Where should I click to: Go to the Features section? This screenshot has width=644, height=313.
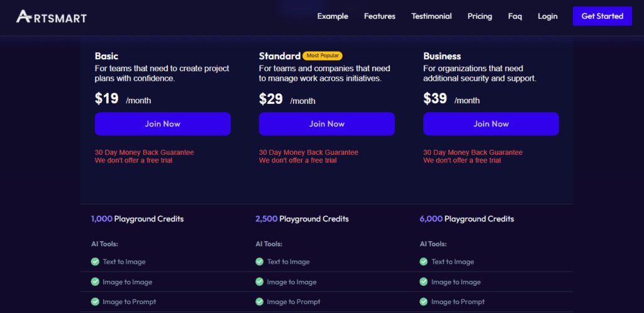379,16
